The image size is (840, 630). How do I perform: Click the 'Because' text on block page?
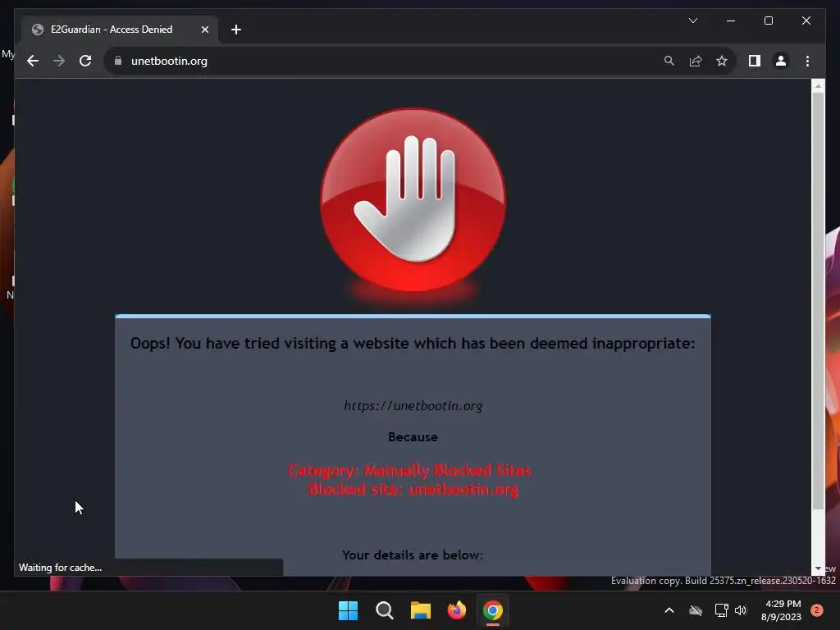(x=413, y=437)
